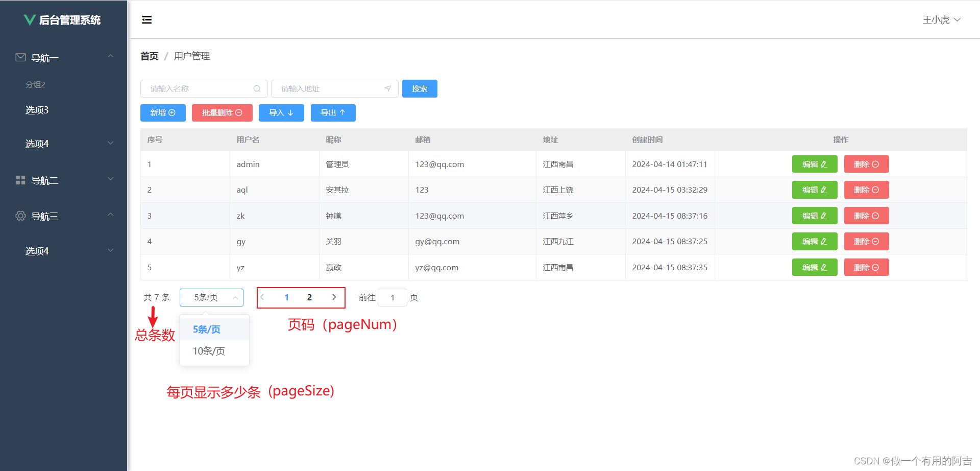Focus the 请输入地址 address input
The image size is (980, 471).
(334, 89)
